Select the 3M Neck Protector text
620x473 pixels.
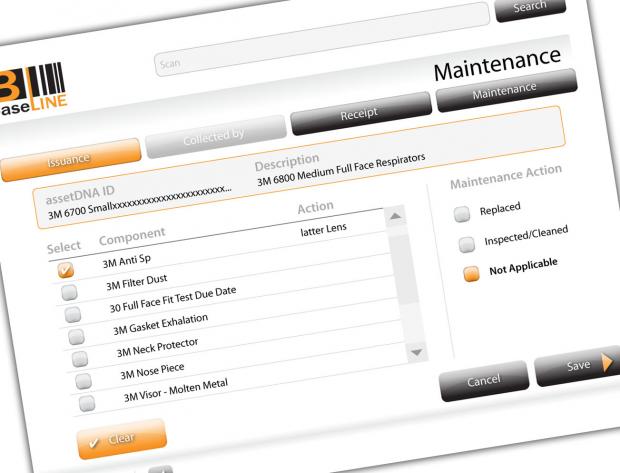pos(157,347)
